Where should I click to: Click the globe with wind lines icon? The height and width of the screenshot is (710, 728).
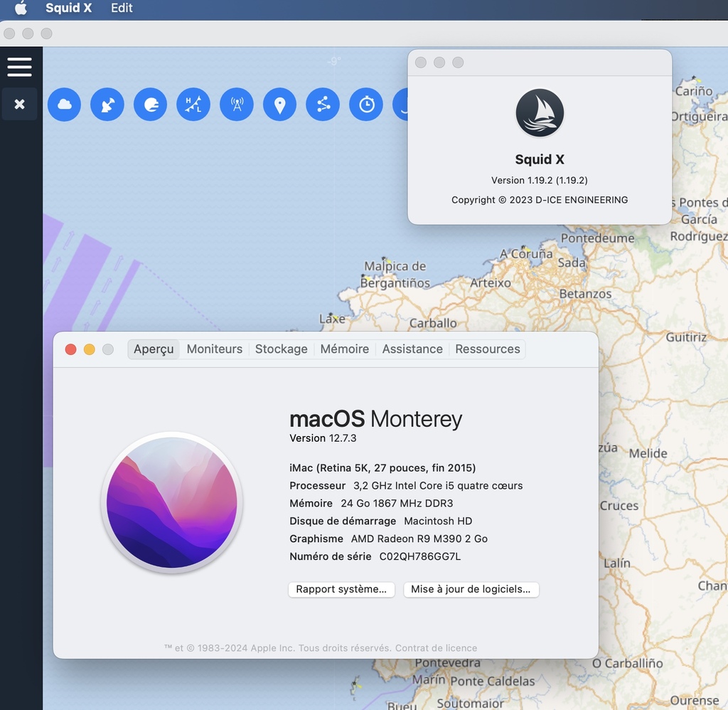click(151, 105)
